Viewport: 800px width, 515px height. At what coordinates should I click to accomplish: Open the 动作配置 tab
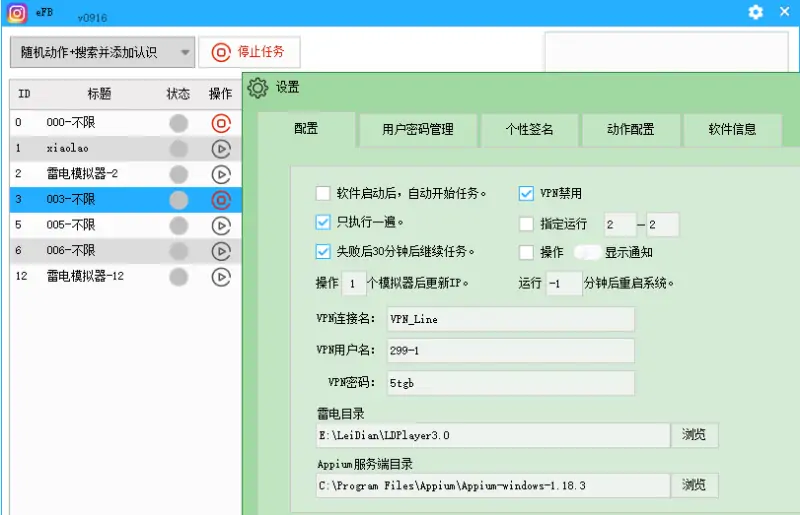630,129
